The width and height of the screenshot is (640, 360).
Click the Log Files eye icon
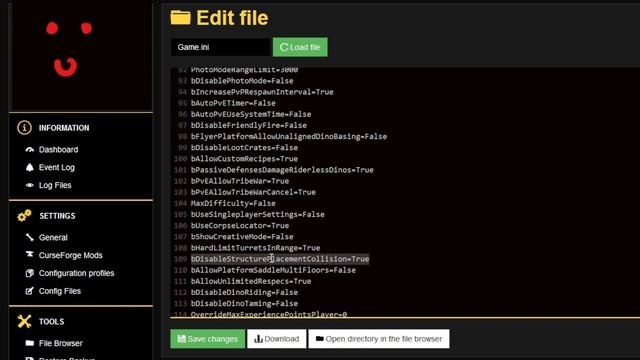coord(29,185)
